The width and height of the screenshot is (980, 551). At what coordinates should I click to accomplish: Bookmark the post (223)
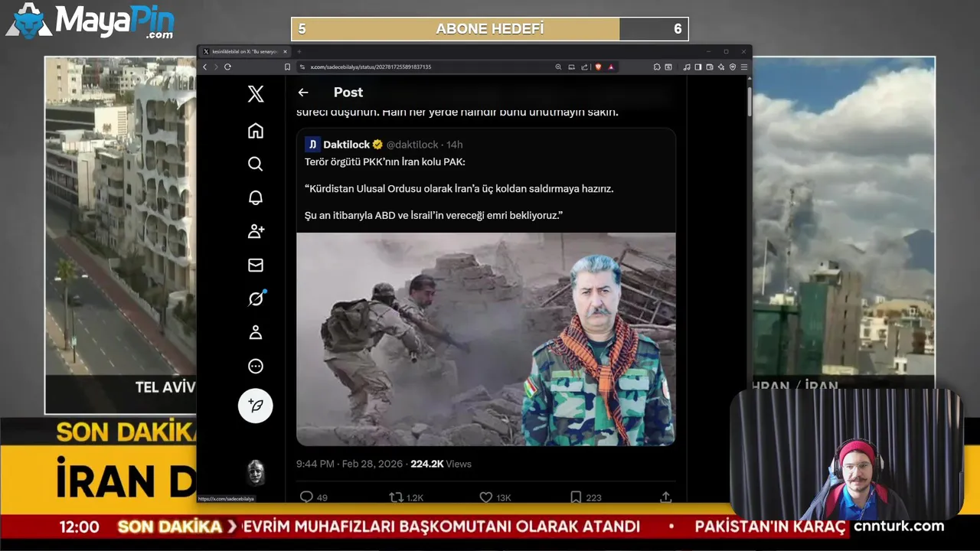pyautogui.click(x=586, y=497)
